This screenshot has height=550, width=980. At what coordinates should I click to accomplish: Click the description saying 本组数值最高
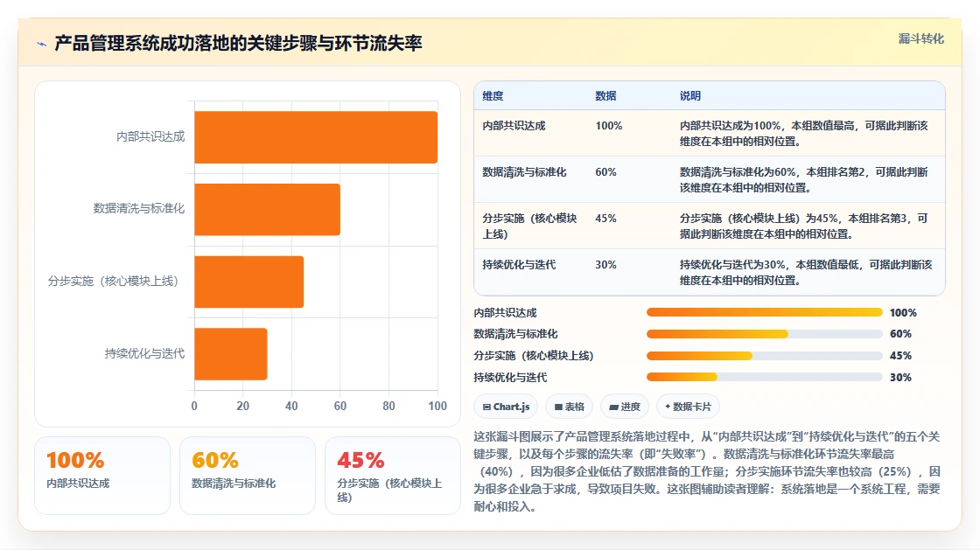click(804, 133)
